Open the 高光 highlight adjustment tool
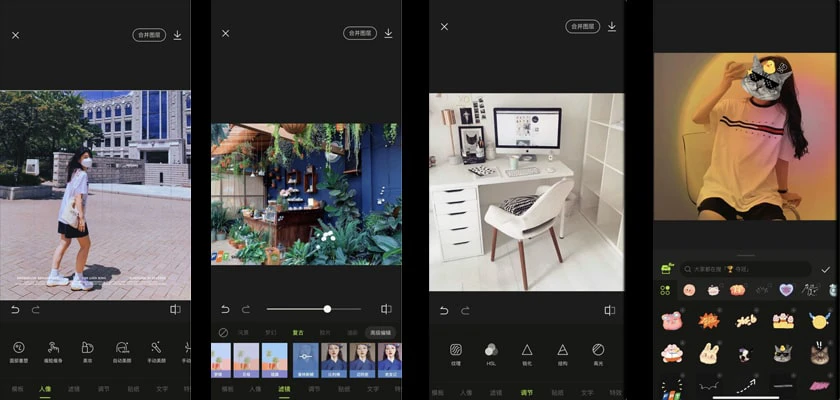The width and height of the screenshot is (840, 400). pyautogui.click(x=598, y=350)
